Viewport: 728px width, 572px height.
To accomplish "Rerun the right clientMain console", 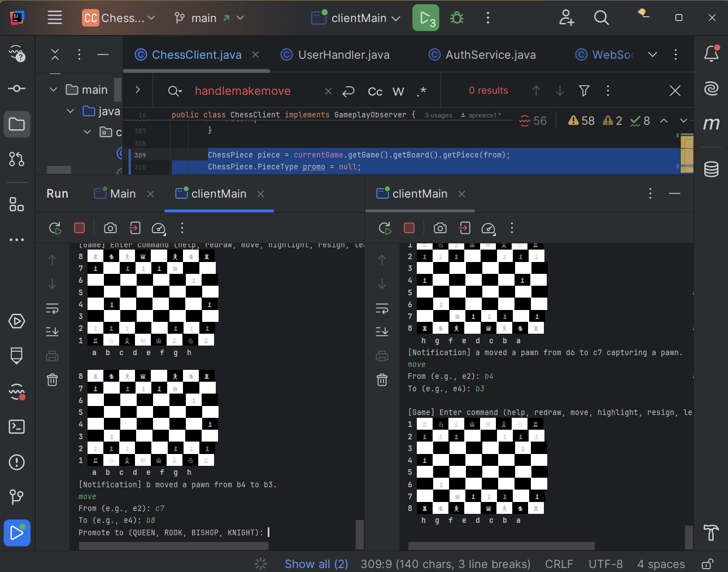I will click(385, 228).
